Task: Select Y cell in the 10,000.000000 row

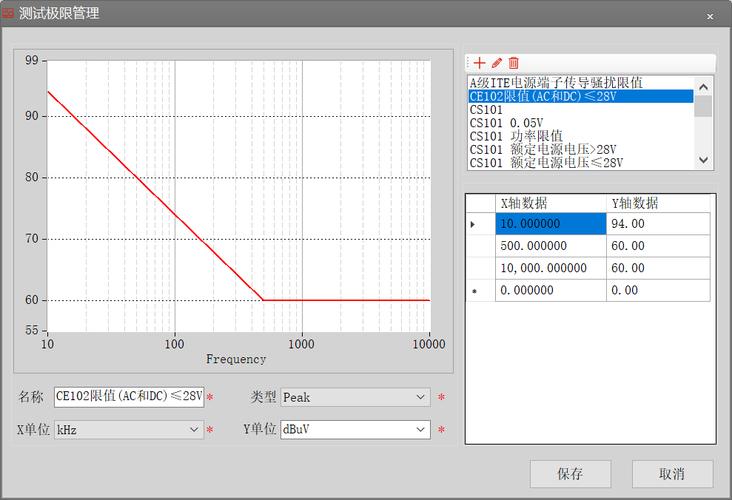Action: point(658,268)
